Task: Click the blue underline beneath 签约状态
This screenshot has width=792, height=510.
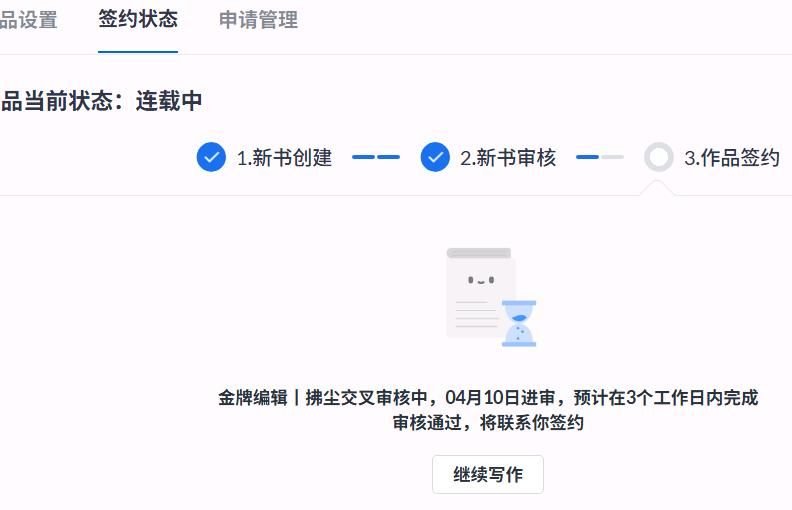Action: [x=138, y=52]
